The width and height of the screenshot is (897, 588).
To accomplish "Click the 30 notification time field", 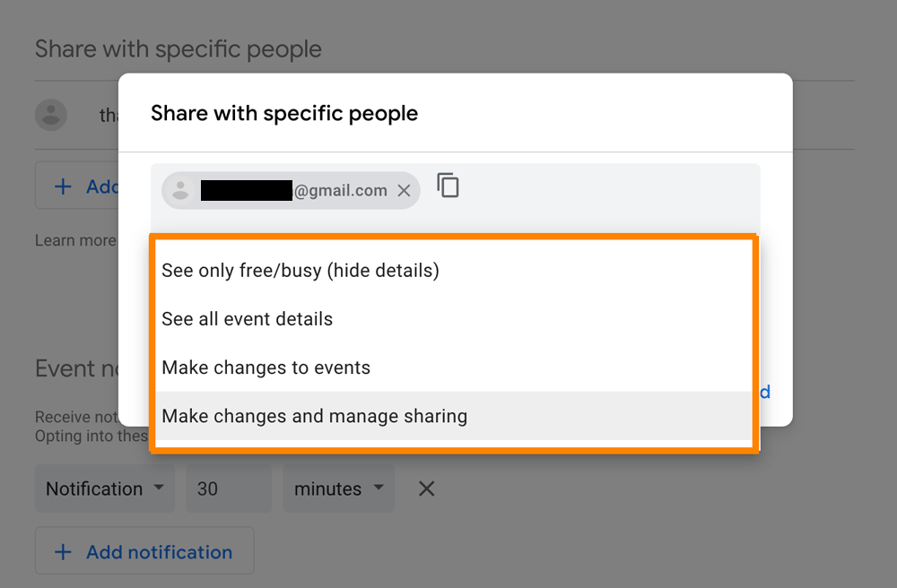I will coord(229,489).
